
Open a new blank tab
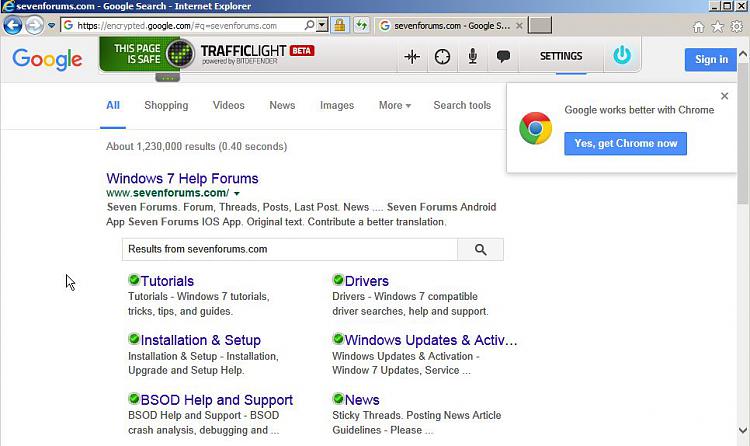click(x=540, y=25)
